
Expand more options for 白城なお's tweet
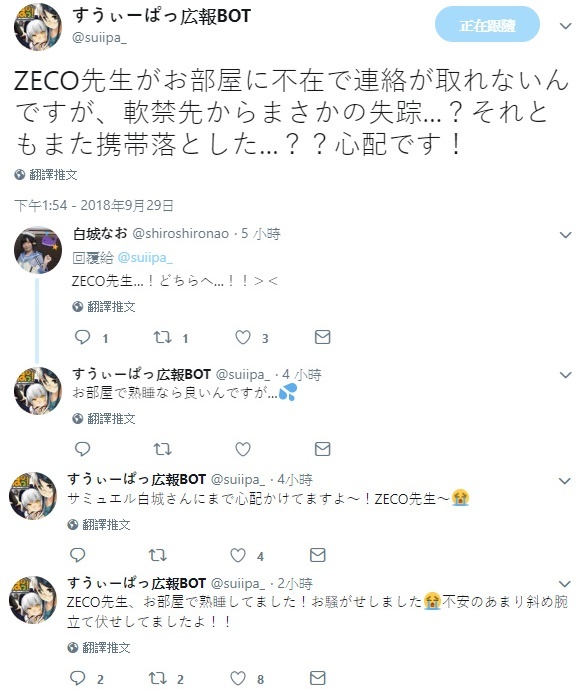565,235
